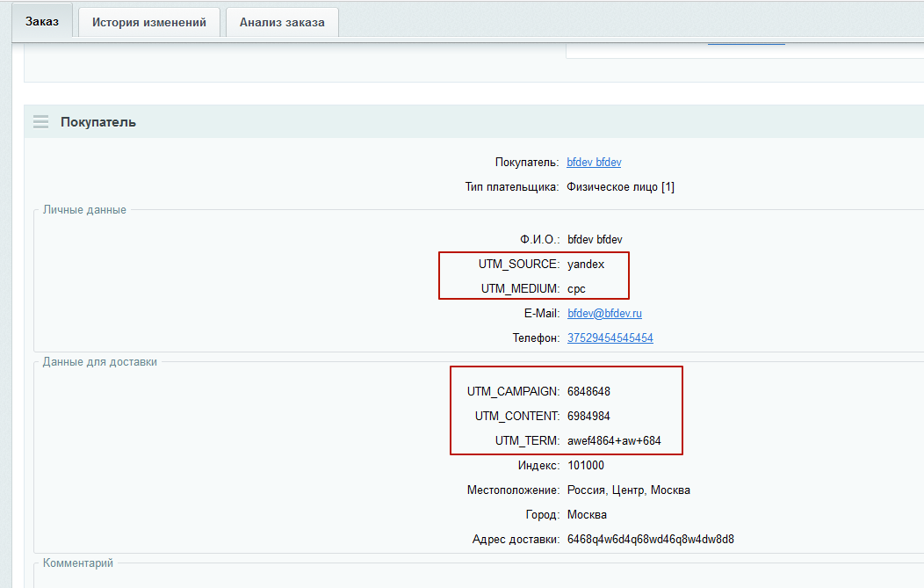Click the phone number link 37529454545454
The image size is (924, 588).
click(x=610, y=338)
